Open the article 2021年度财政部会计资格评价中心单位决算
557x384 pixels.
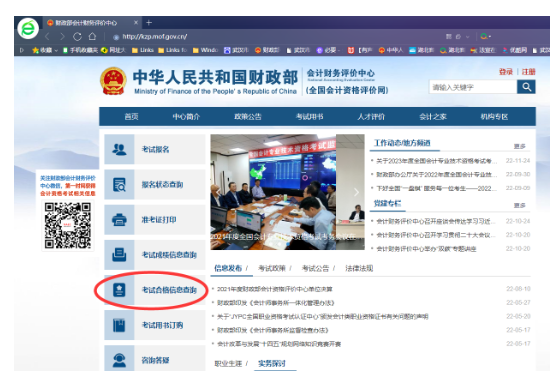[x=275, y=289]
